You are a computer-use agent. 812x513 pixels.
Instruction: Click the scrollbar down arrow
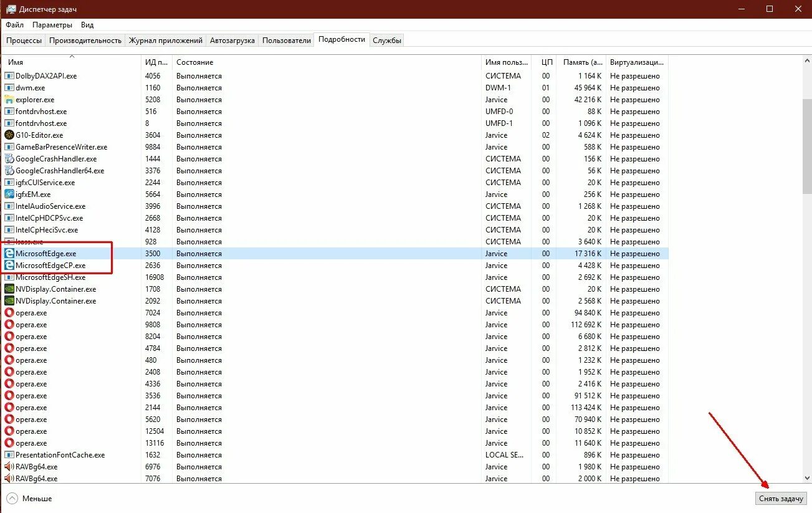[x=808, y=478]
